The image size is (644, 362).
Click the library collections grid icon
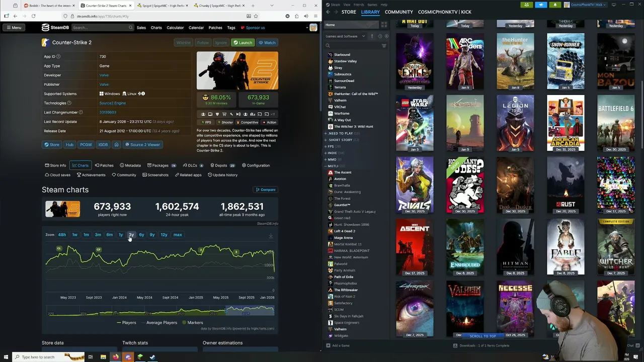tap(384, 25)
